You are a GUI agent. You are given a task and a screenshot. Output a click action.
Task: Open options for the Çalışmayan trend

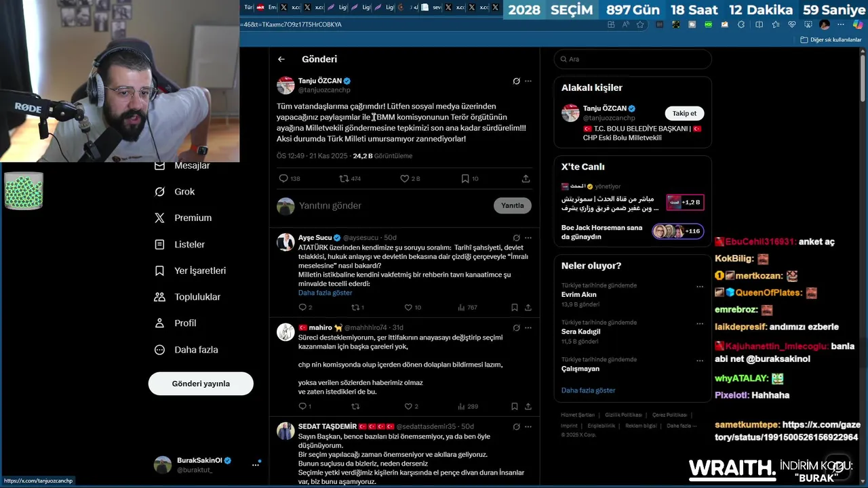click(700, 361)
